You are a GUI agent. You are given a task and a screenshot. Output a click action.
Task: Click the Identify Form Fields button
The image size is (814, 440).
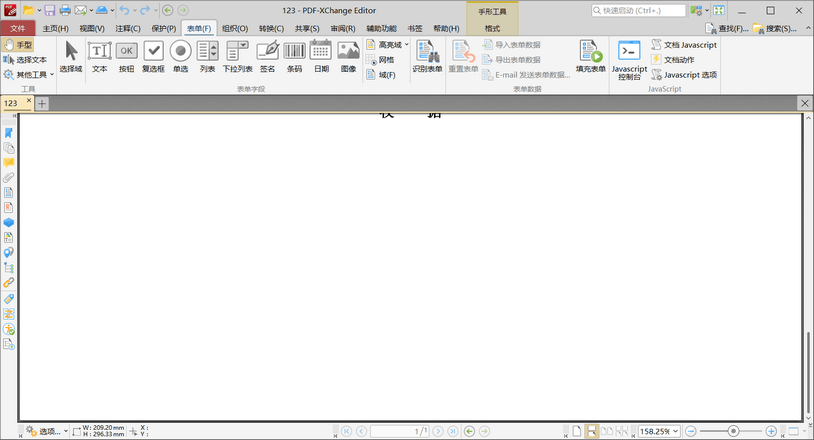[x=427, y=58]
